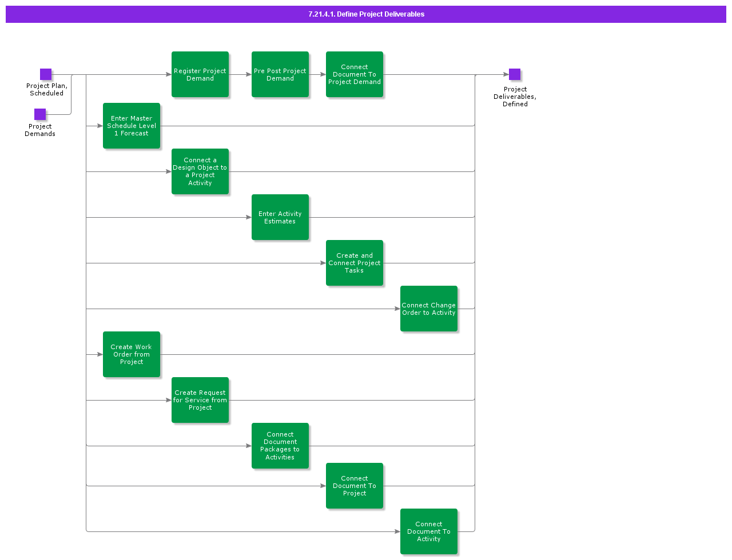
Task: Select Create and Connect Project Tasks box
Action: pos(355,263)
